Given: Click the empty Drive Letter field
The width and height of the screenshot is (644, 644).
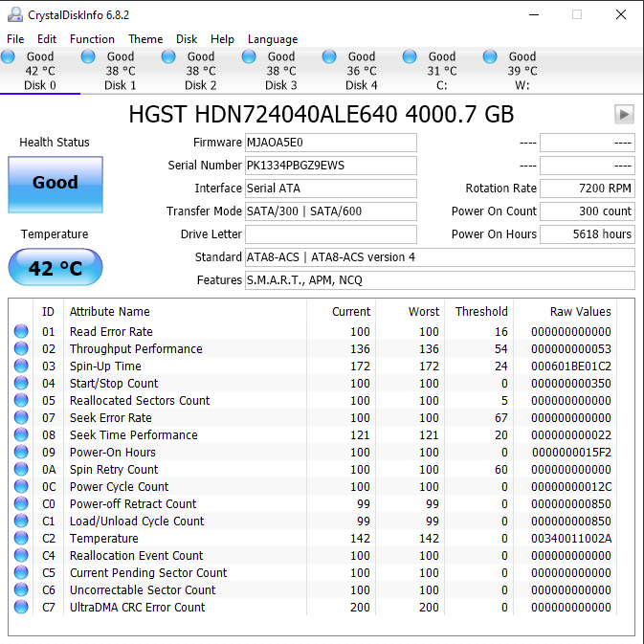Looking at the screenshot, I should coord(331,234).
